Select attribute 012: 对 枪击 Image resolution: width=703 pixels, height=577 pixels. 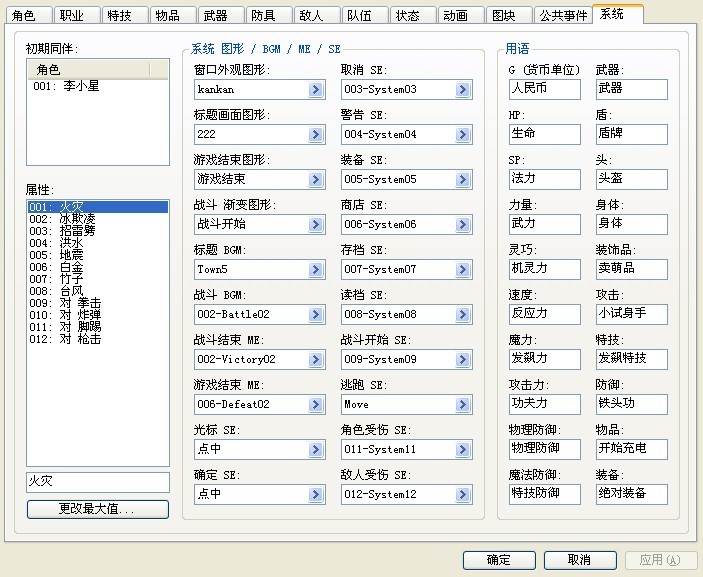pos(98,339)
